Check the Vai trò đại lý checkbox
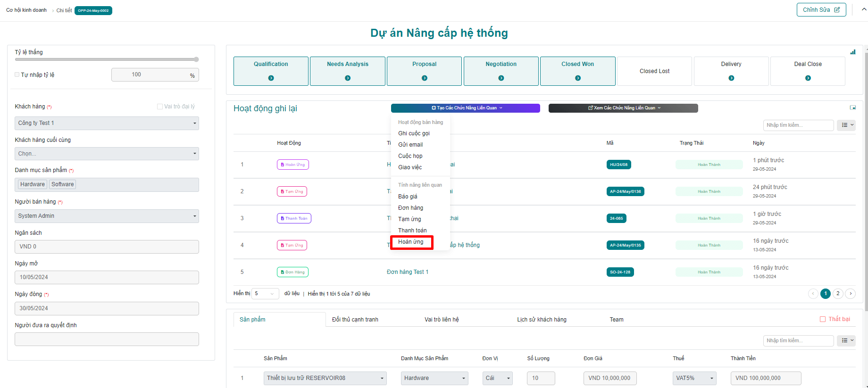 click(x=160, y=107)
